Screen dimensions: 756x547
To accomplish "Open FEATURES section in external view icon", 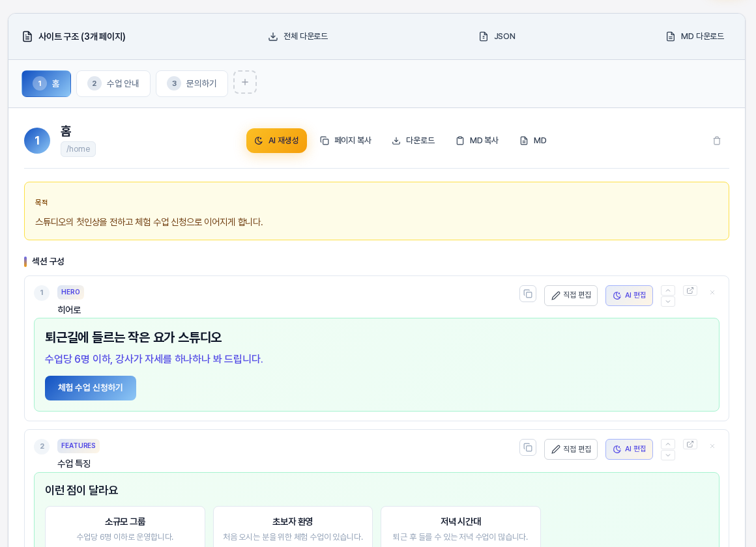I will point(690,444).
